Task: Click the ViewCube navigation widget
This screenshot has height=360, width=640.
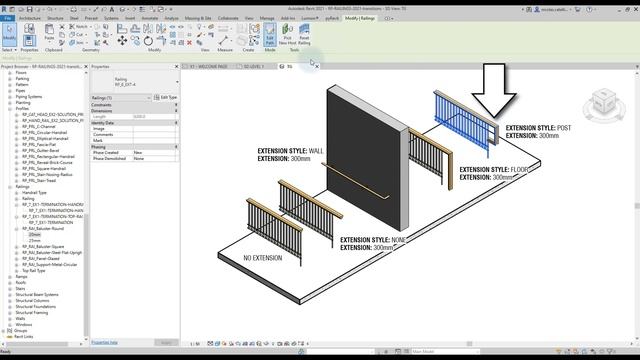Action: coord(604,105)
